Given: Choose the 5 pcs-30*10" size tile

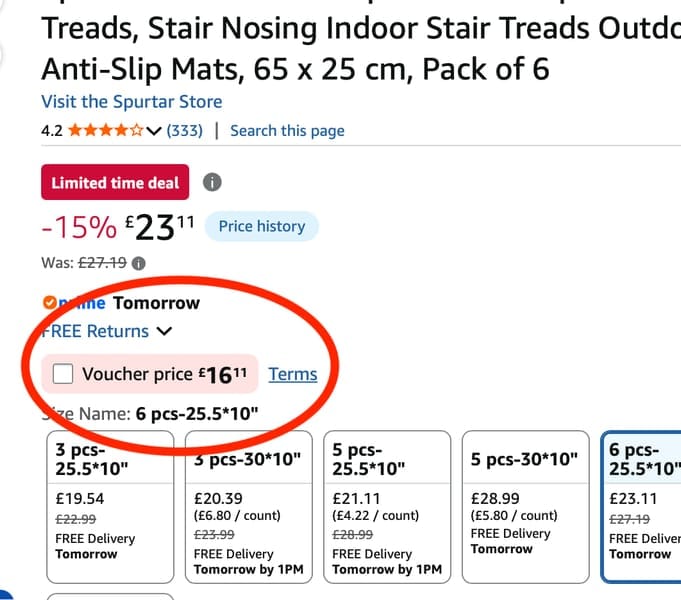Looking at the screenshot, I should click(526, 507).
